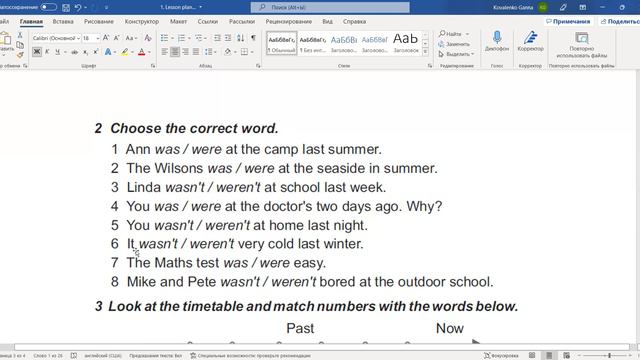The image size is (640, 360).
Task: Align text left
Action: pyautogui.click(x=164, y=52)
